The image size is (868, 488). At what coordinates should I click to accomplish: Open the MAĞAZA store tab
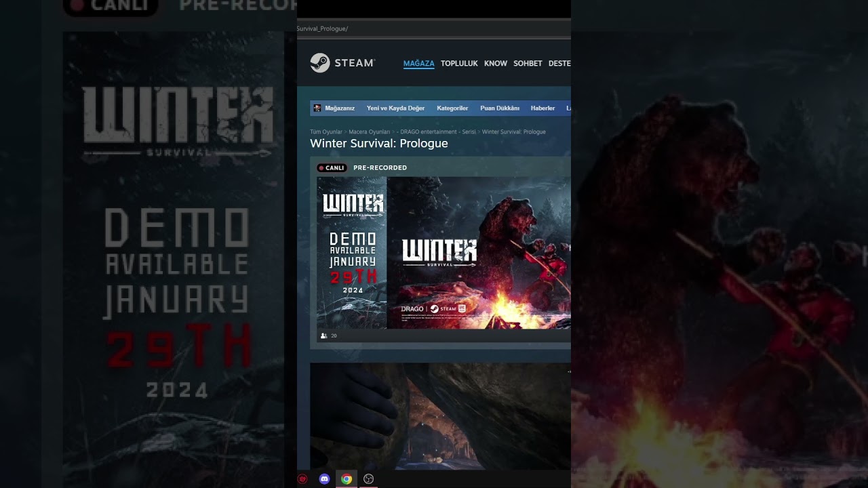coord(418,64)
